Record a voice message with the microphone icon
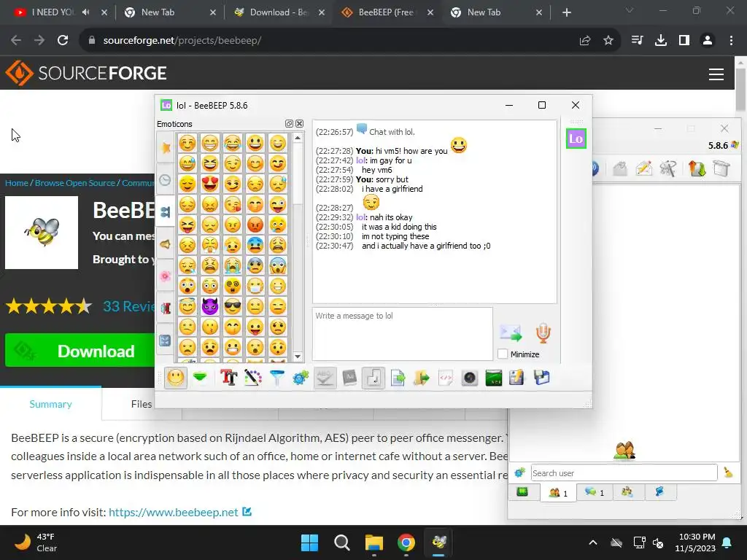The image size is (747, 560). click(543, 332)
